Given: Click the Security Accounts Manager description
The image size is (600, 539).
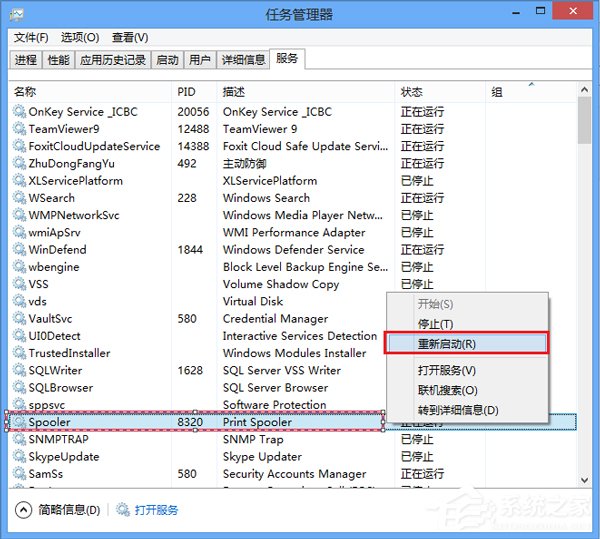Looking at the screenshot, I should click(294, 474).
